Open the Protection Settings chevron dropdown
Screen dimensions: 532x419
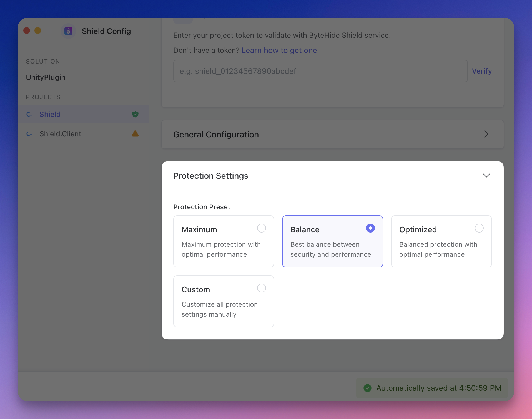pos(486,175)
